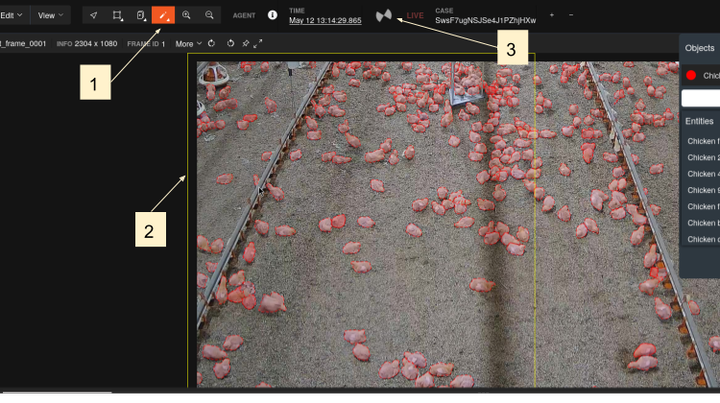Viewport: 720px width, 403px height.
Task: Click the zoom out magnifier
Action: click(209, 15)
